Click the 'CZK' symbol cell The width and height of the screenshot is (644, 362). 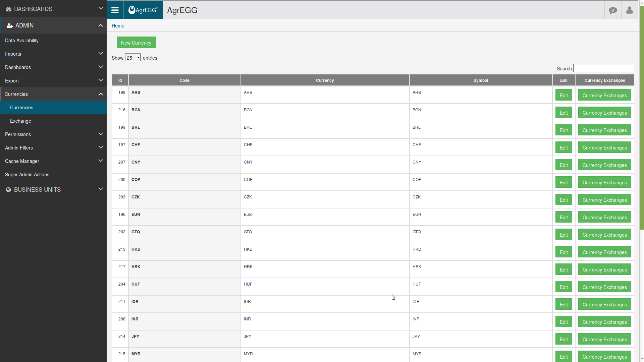pos(481,199)
